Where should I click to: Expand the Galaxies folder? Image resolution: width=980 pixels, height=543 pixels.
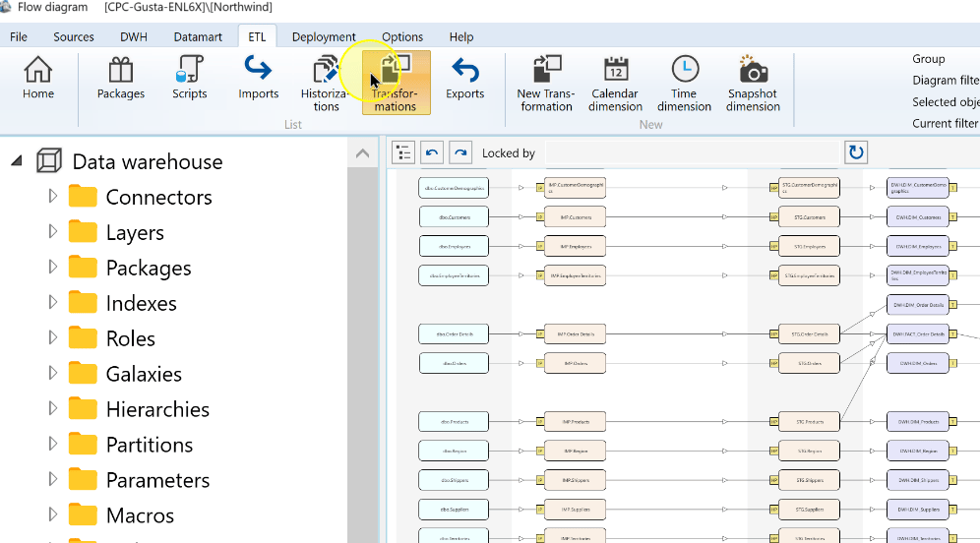[52, 373]
